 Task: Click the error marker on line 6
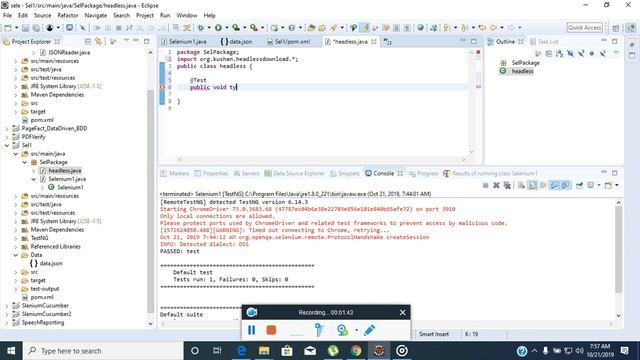click(x=162, y=87)
